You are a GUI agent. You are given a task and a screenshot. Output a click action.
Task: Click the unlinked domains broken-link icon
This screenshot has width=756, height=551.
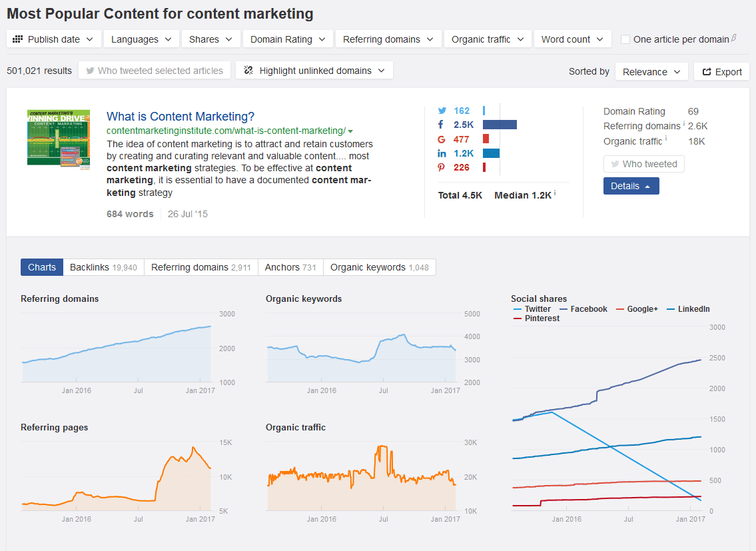click(248, 71)
